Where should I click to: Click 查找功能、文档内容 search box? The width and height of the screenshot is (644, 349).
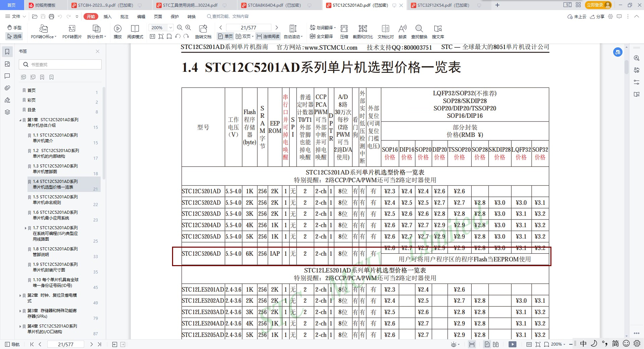click(228, 16)
